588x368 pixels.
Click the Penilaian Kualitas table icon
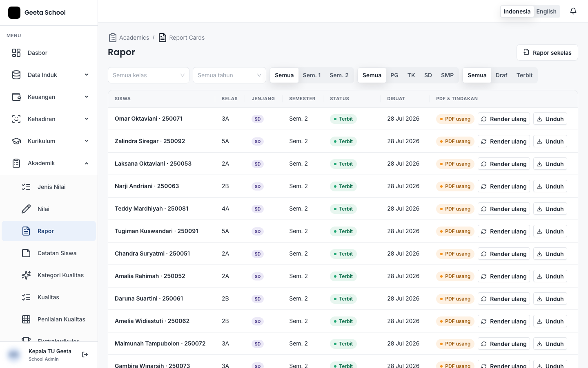click(x=26, y=319)
